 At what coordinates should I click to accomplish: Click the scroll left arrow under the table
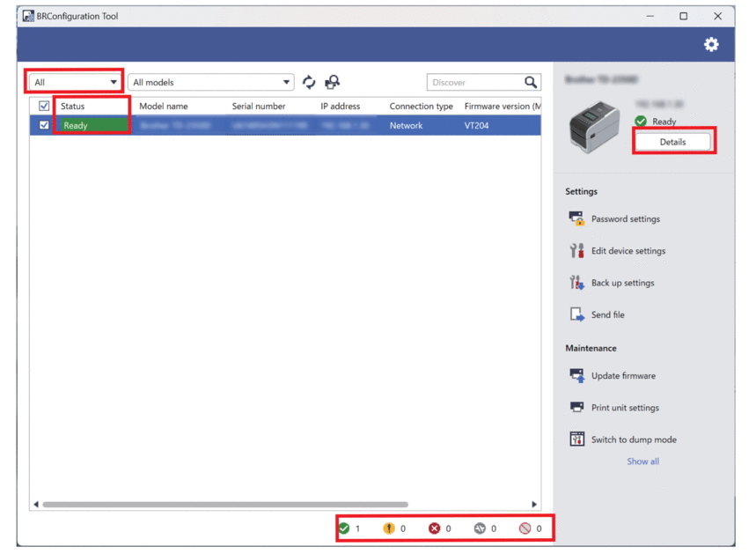[36, 505]
